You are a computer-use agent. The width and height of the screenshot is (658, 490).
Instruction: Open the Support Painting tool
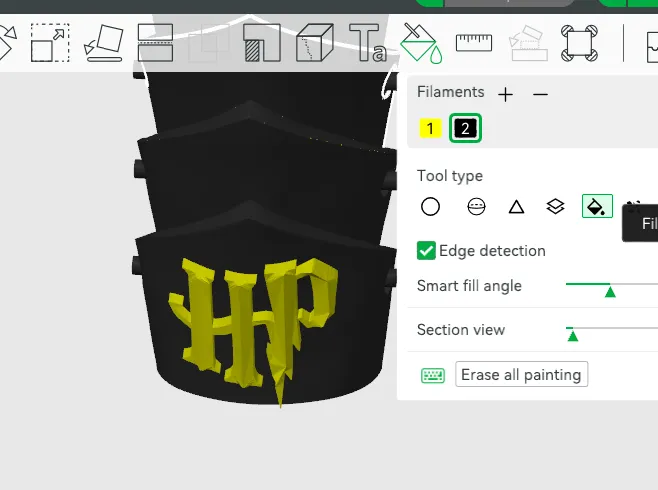click(x=261, y=43)
